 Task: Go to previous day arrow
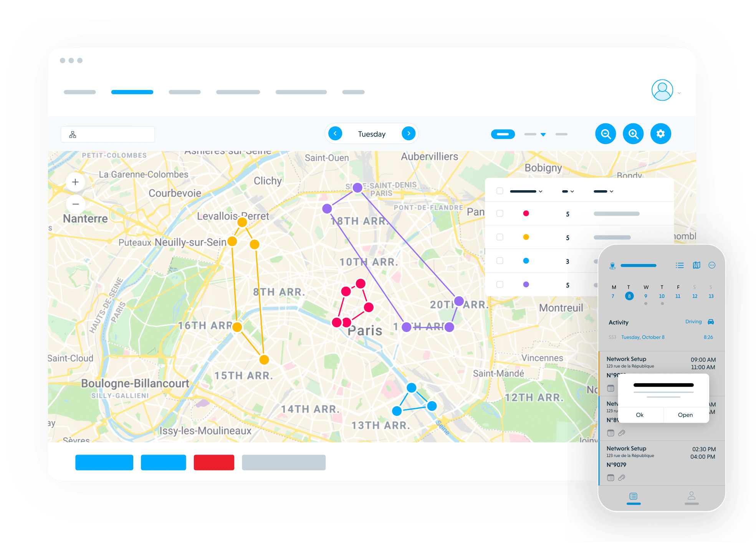pos(335,133)
